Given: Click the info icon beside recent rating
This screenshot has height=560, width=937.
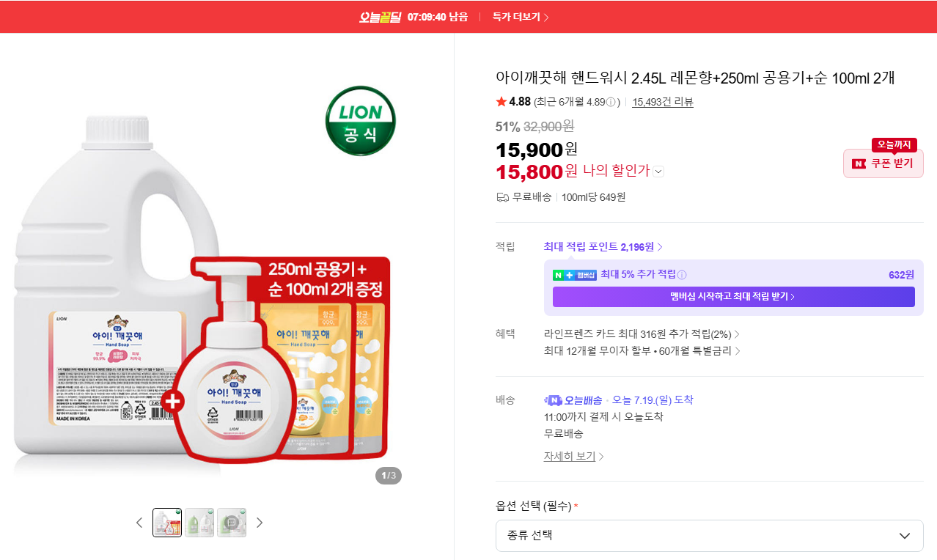Looking at the screenshot, I should pos(611,102).
